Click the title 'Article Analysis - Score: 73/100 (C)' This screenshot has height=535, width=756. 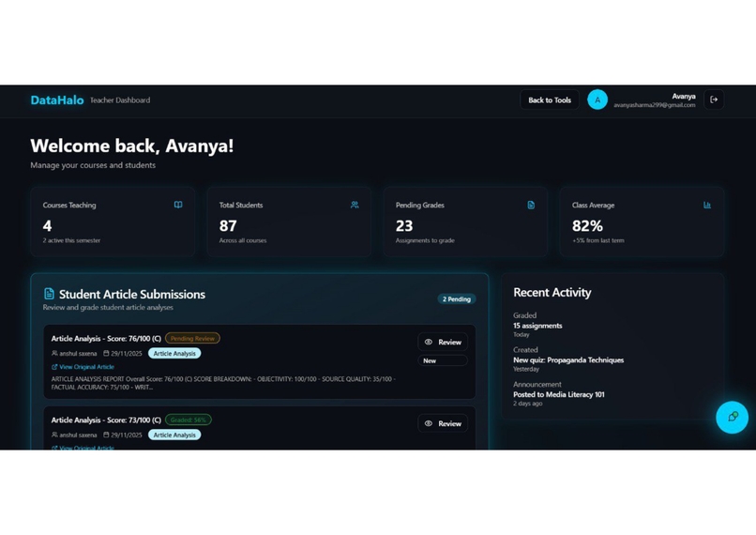[106, 420]
